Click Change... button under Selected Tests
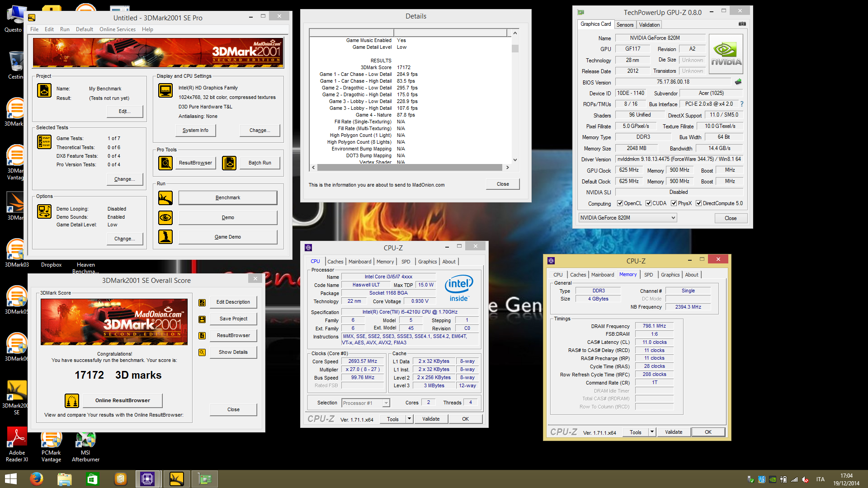 pos(125,179)
